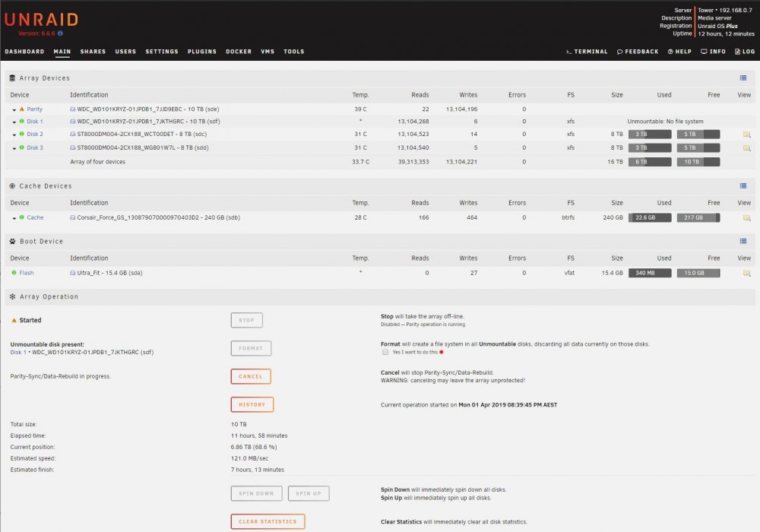Click the Unraid logo

[x=41, y=20]
